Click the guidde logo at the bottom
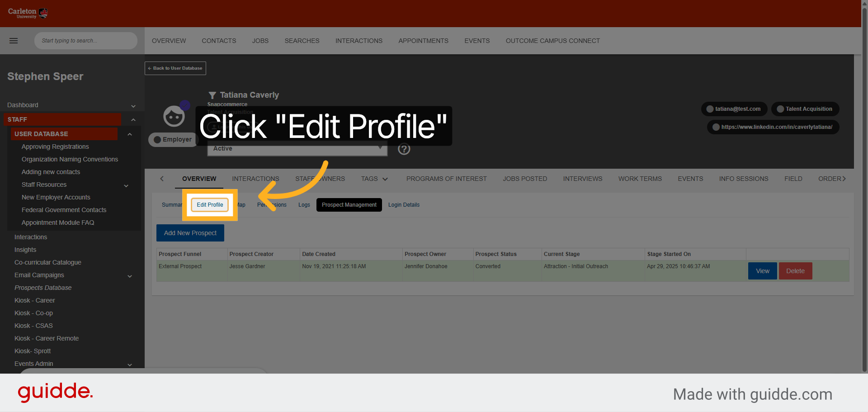 click(x=55, y=392)
